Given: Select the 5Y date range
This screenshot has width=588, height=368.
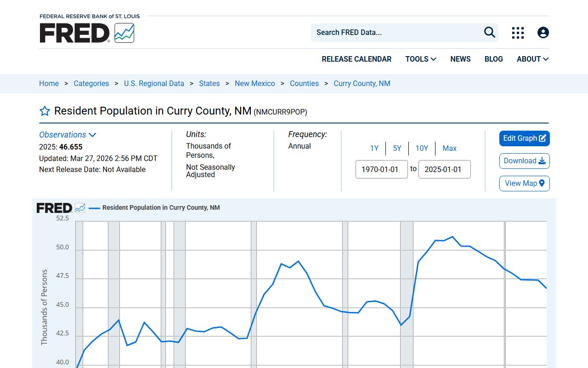Looking at the screenshot, I should 397,148.
